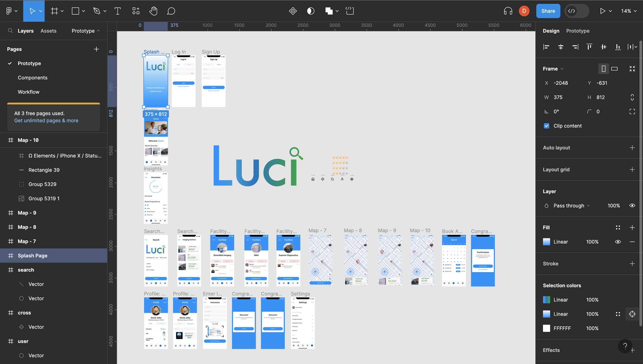
Task: Expand the Frame type dropdown
Action: pyautogui.click(x=553, y=69)
